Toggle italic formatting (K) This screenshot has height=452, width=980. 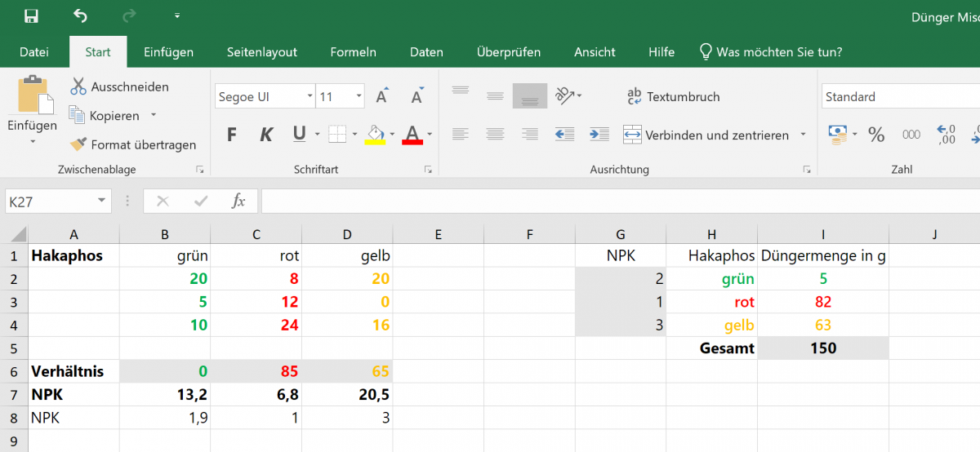(265, 135)
